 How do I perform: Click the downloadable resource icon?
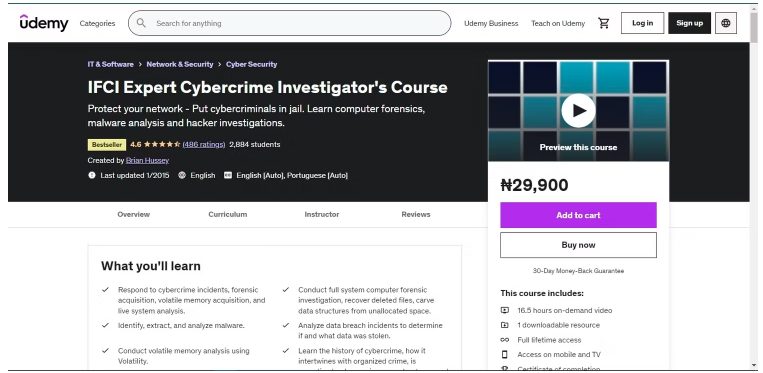click(x=505, y=325)
